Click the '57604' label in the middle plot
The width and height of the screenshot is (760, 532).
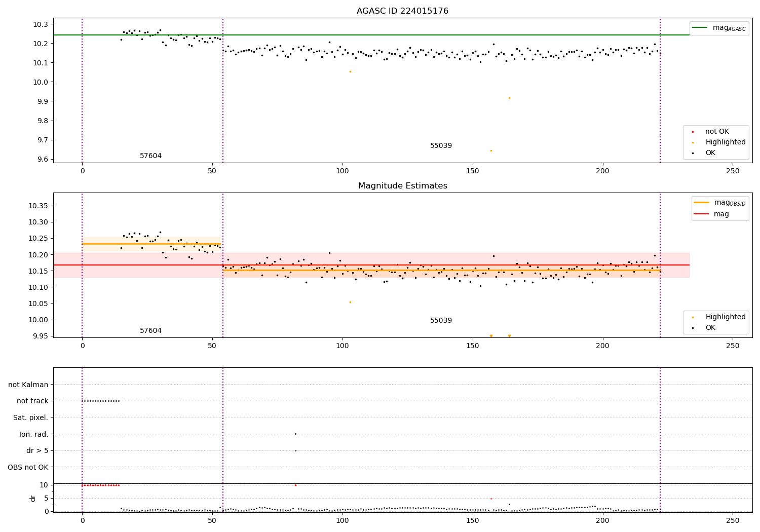(x=151, y=331)
